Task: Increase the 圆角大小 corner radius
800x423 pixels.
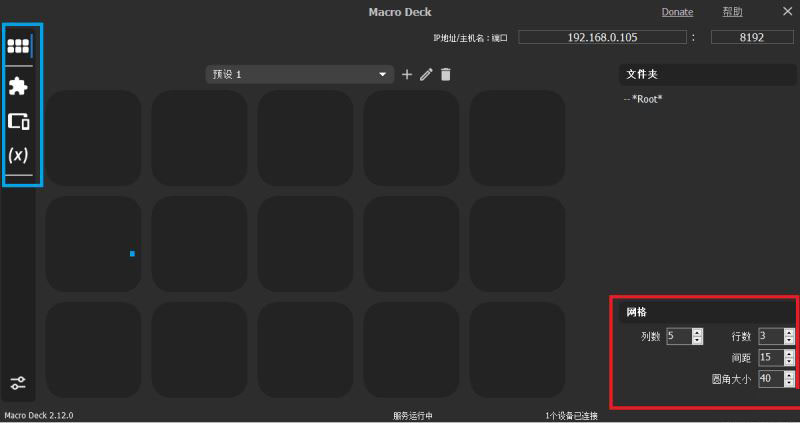Action: [x=790, y=375]
